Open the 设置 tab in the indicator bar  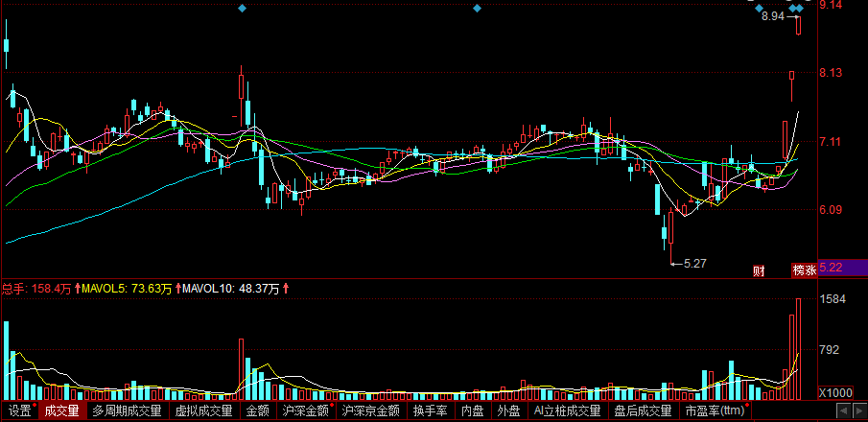click(x=19, y=410)
